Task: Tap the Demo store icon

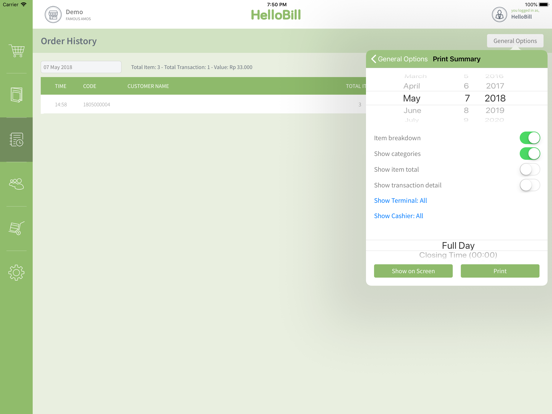Action: [x=53, y=15]
